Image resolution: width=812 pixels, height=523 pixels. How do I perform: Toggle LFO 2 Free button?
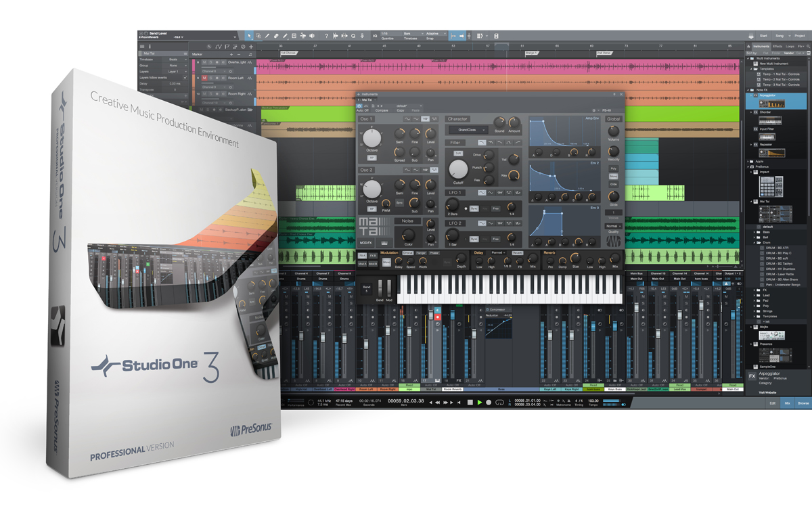[x=495, y=239]
